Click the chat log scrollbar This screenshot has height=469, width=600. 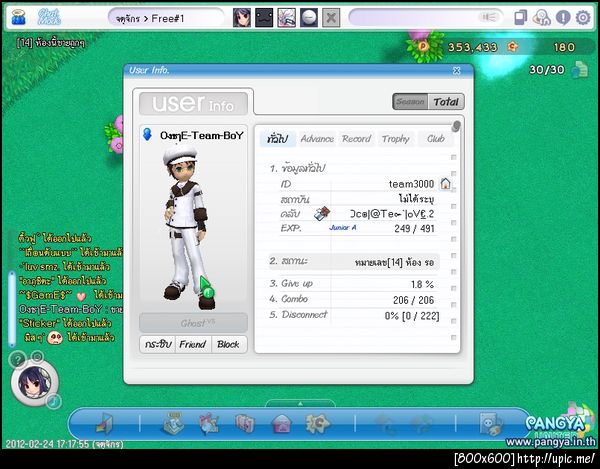coord(12,308)
